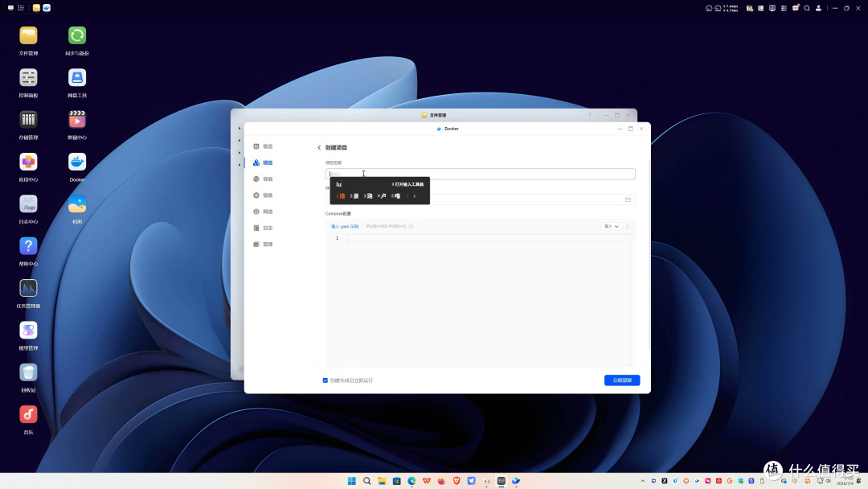Open the 回收站 desktop icon
Screen dimensions: 868x489
coord(28,372)
